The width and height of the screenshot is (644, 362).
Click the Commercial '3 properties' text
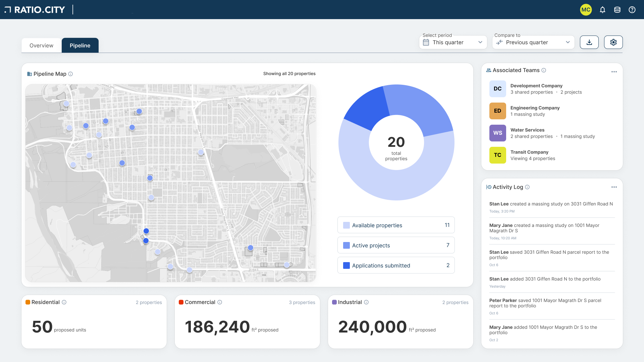pyautogui.click(x=302, y=302)
